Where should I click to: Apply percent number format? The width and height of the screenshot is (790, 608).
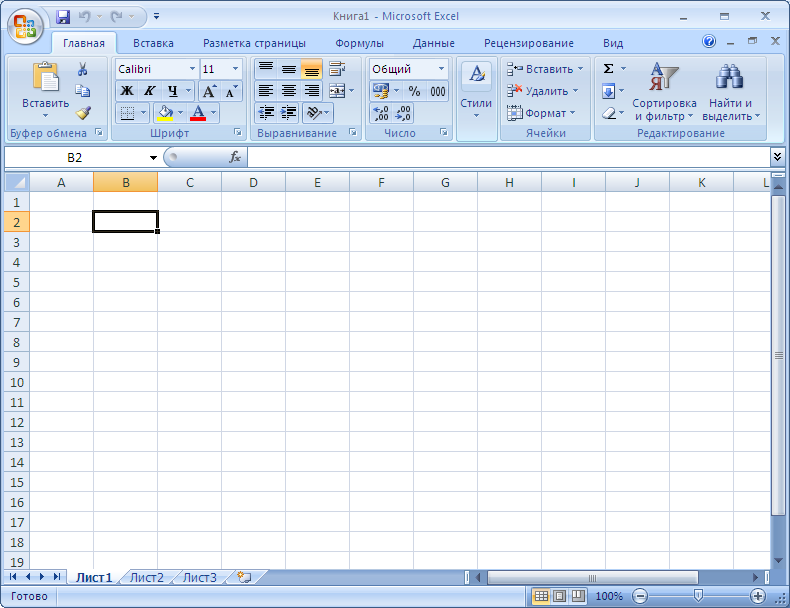coord(414,91)
